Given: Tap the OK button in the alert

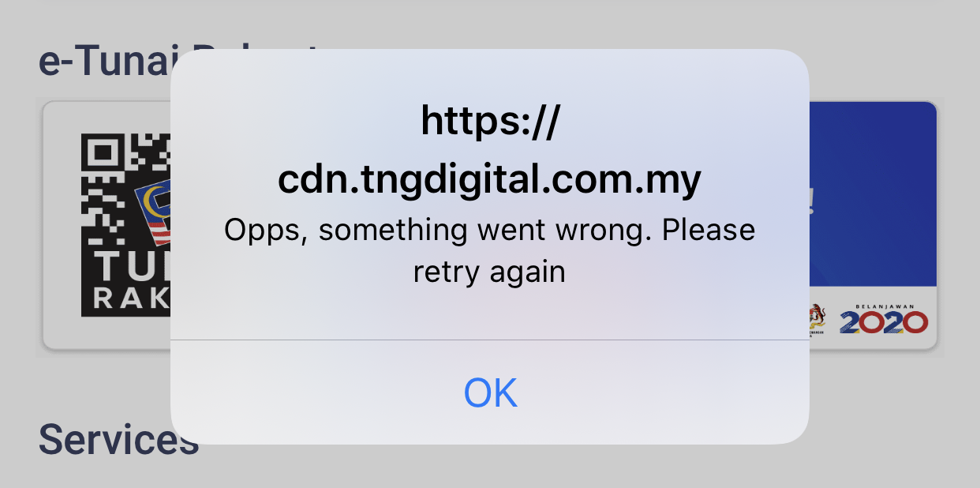Looking at the screenshot, I should (x=490, y=392).
